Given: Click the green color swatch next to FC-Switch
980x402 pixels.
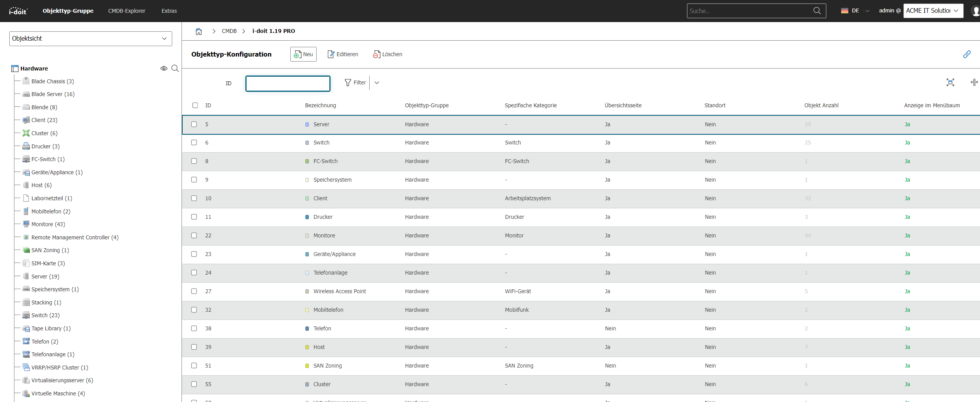Looking at the screenshot, I should [307, 161].
